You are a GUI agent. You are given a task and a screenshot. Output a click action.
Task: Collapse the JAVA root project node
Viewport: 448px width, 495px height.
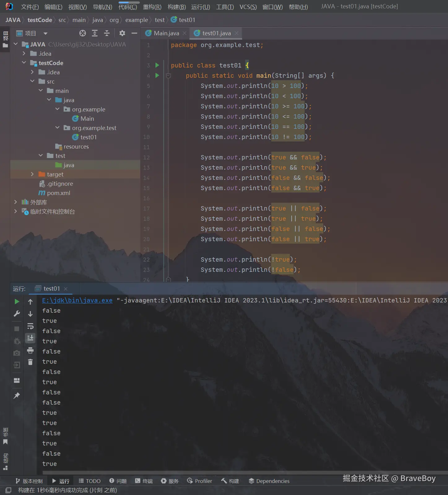tap(16, 44)
